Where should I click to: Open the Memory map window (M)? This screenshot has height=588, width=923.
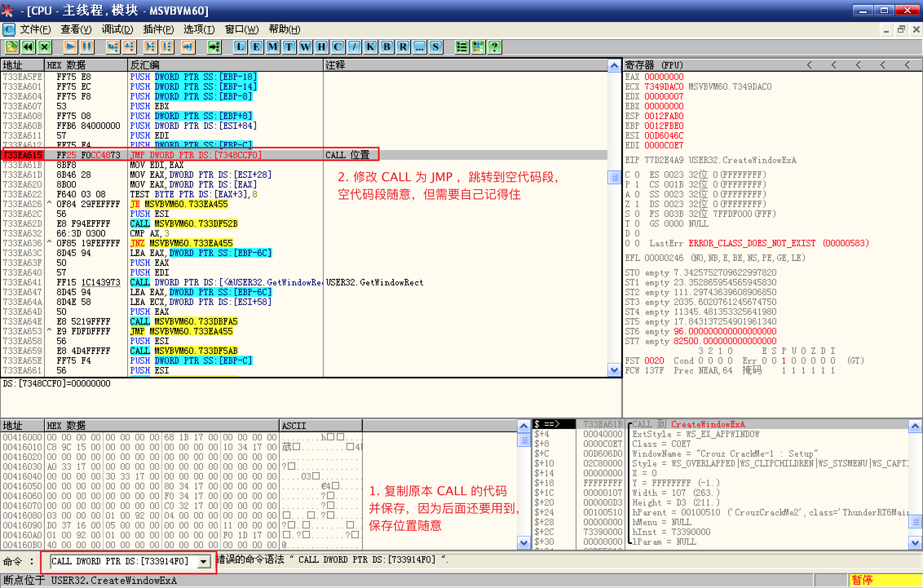pos(272,47)
